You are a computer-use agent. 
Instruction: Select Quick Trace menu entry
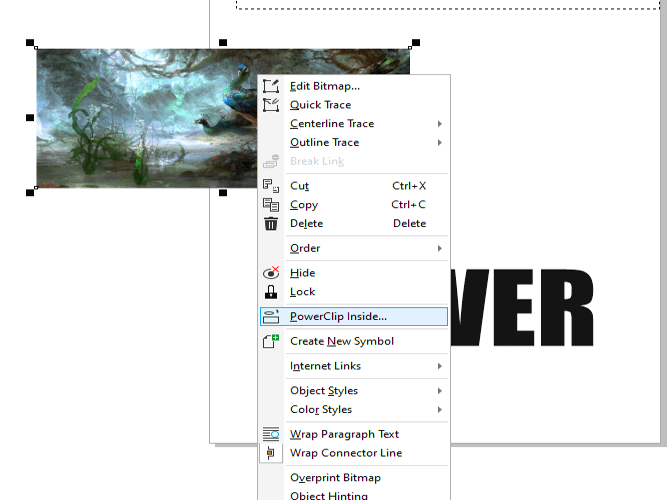354,105
